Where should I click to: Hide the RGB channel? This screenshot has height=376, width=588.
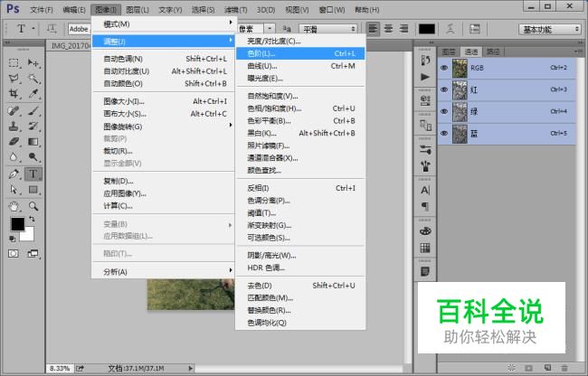[444, 68]
